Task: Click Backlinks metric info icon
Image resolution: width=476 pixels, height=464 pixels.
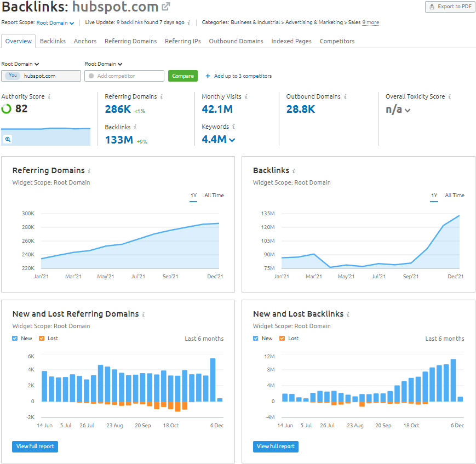Action: tap(135, 127)
